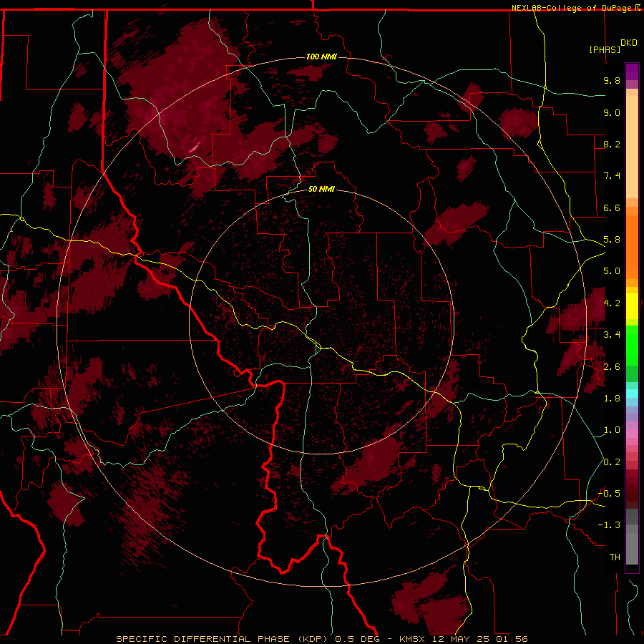The height and width of the screenshot is (644, 644).
Task: Pick the pink segment of the color scale
Action: click(x=632, y=434)
